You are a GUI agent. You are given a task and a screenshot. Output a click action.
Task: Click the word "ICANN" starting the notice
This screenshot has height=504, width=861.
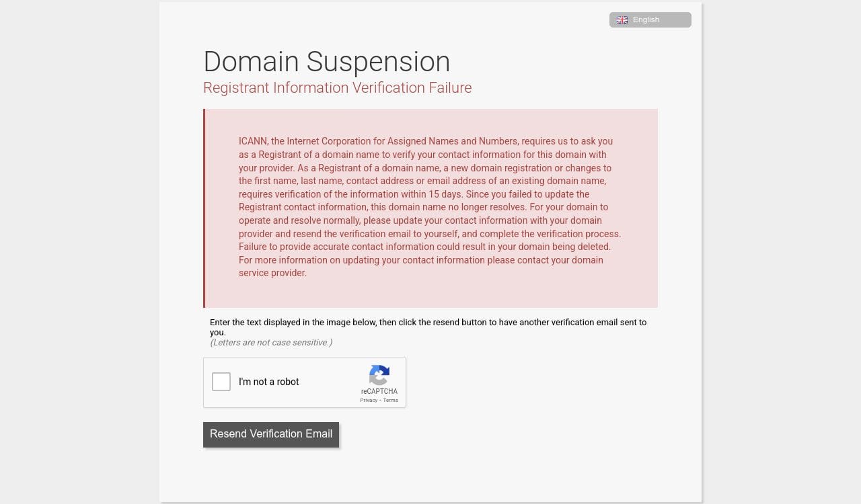click(253, 142)
